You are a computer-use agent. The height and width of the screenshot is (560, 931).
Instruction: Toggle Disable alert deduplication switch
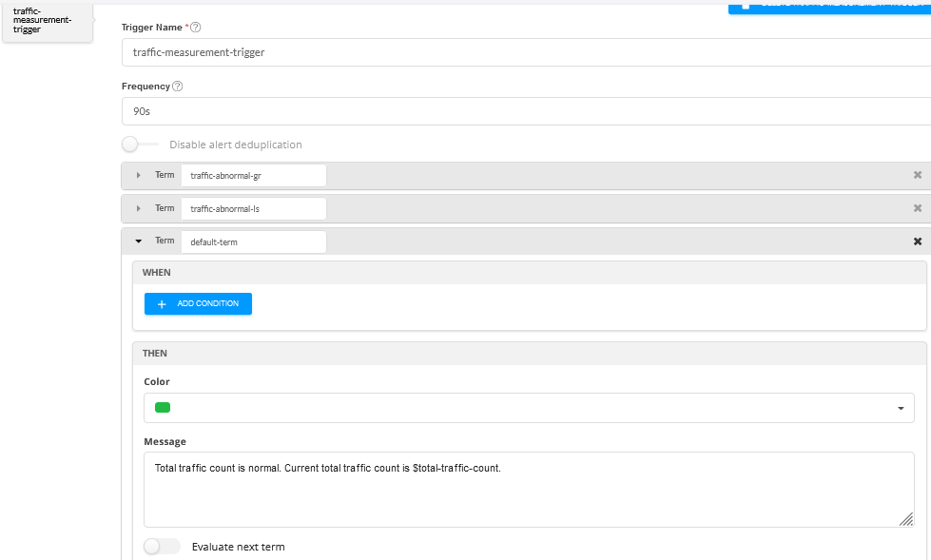point(140,145)
